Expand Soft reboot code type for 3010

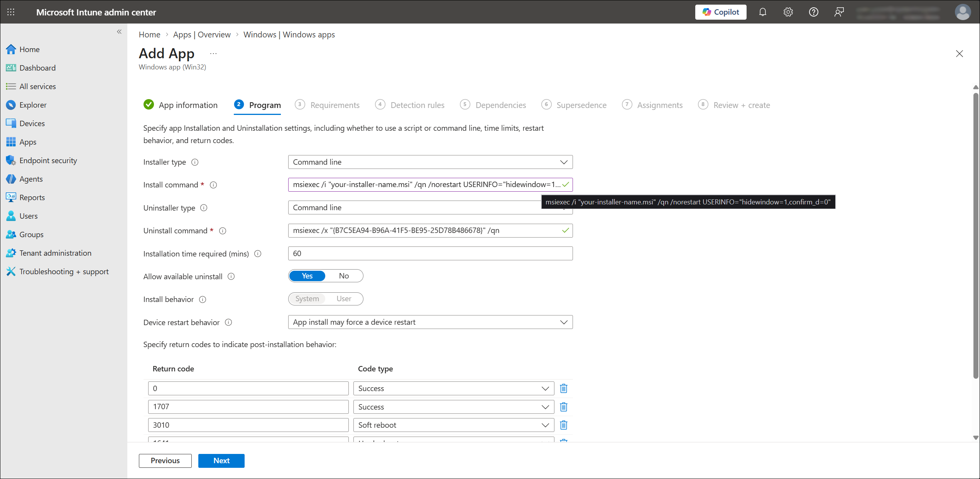tap(454, 425)
